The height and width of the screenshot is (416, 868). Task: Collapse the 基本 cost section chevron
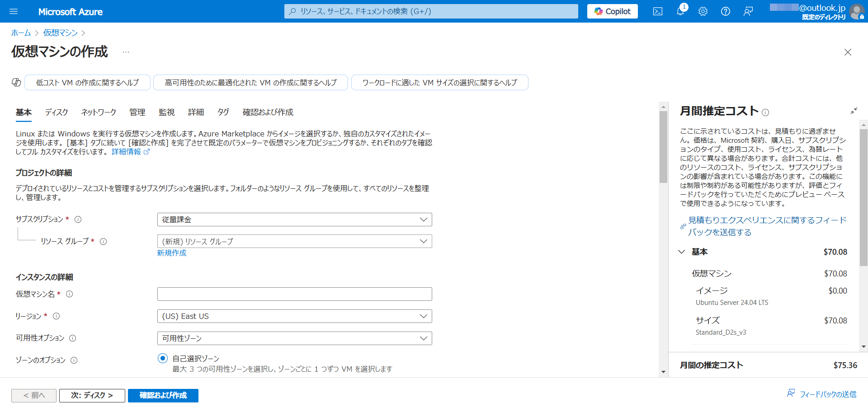click(x=682, y=252)
